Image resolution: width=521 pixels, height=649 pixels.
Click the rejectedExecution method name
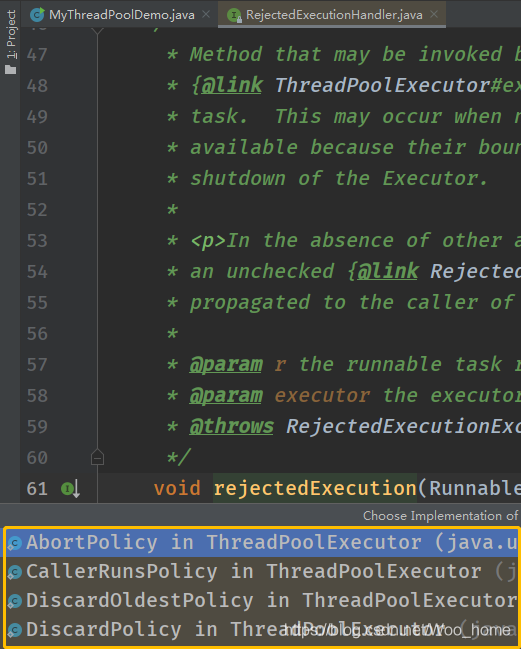coord(315,488)
